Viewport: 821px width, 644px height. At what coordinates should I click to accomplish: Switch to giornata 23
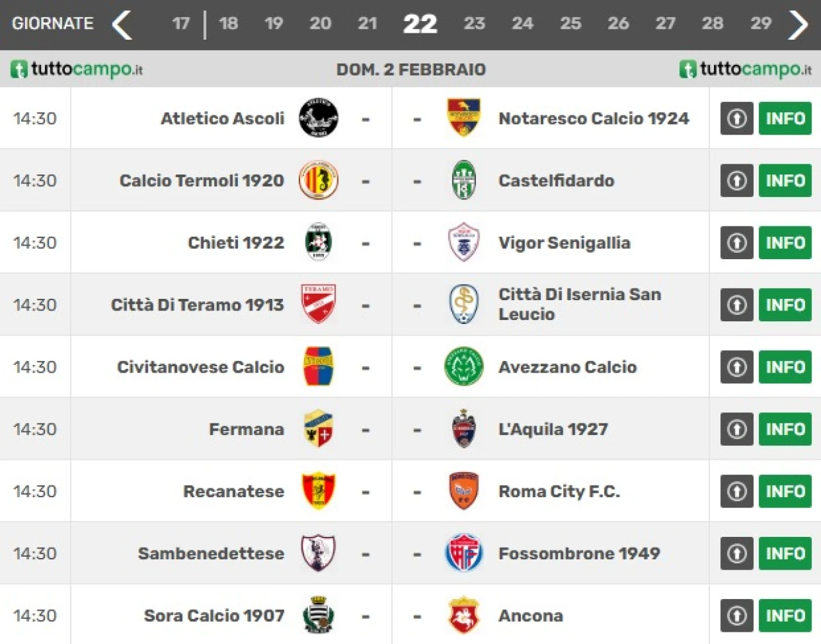click(474, 24)
